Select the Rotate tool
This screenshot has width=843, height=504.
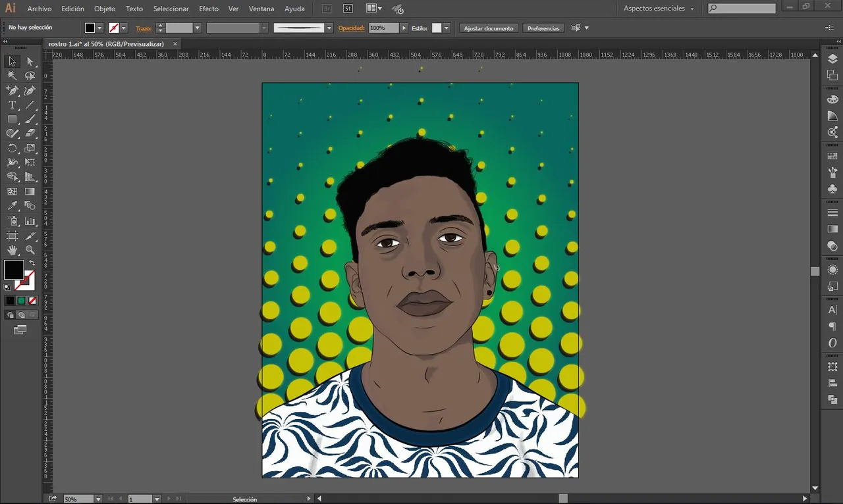(12, 148)
